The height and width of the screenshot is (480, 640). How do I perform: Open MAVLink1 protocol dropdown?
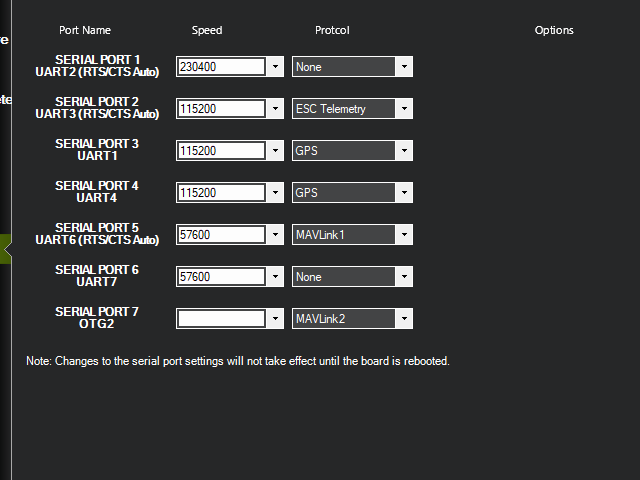pos(352,235)
